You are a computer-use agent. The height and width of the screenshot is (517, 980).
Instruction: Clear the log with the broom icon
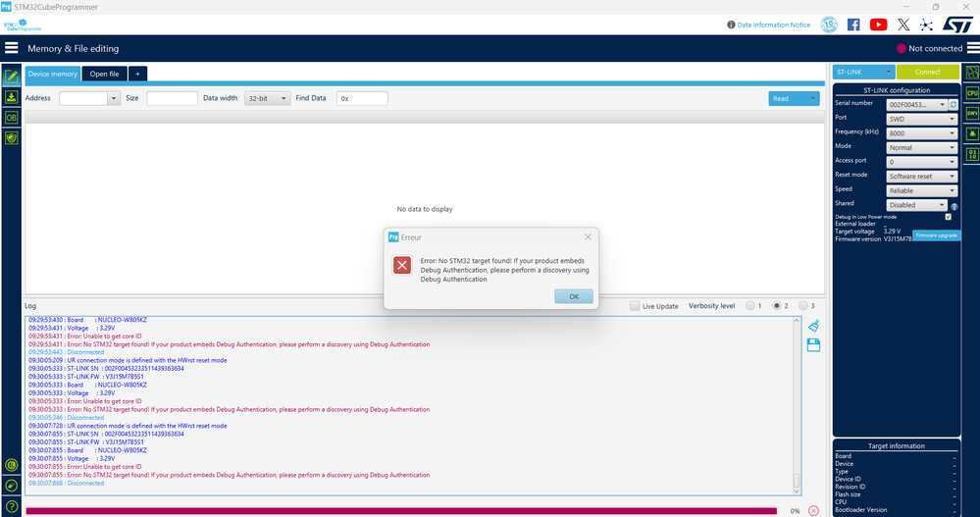tap(813, 326)
